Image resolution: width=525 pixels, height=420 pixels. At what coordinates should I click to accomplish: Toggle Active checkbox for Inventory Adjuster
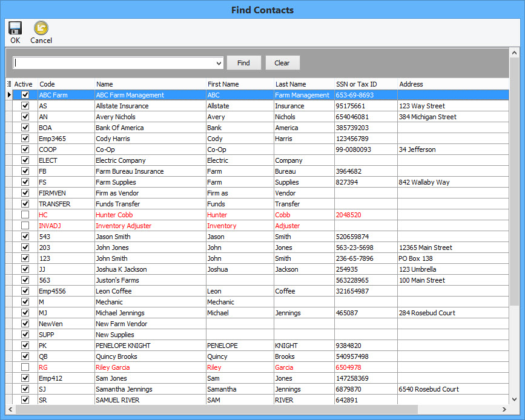pos(25,226)
